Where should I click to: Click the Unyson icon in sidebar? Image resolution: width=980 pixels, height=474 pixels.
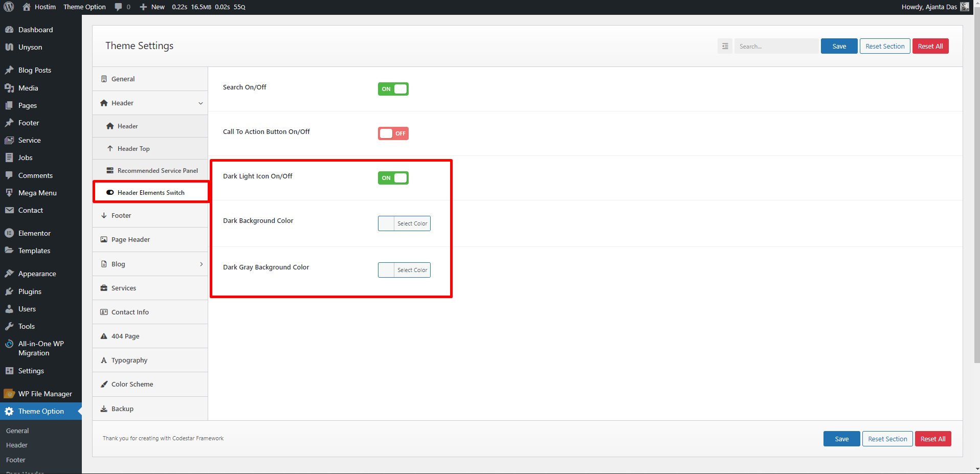(9, 47)
